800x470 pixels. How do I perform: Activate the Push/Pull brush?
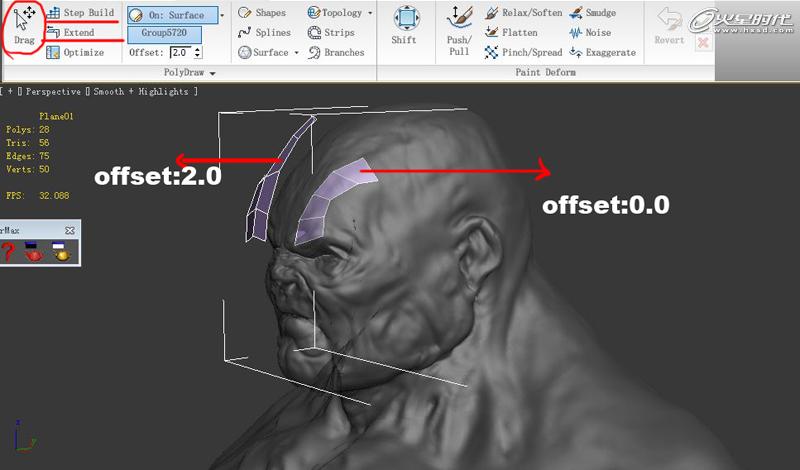(459, 31)
